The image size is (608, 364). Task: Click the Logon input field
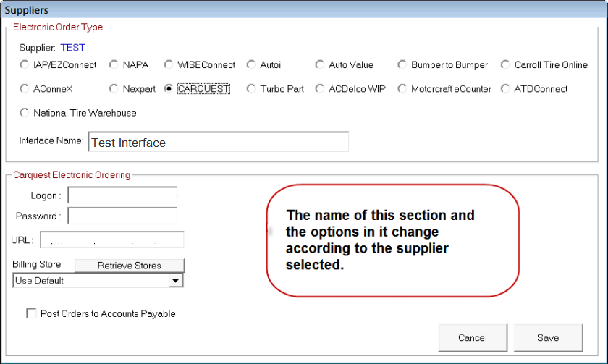pos(122,195)
